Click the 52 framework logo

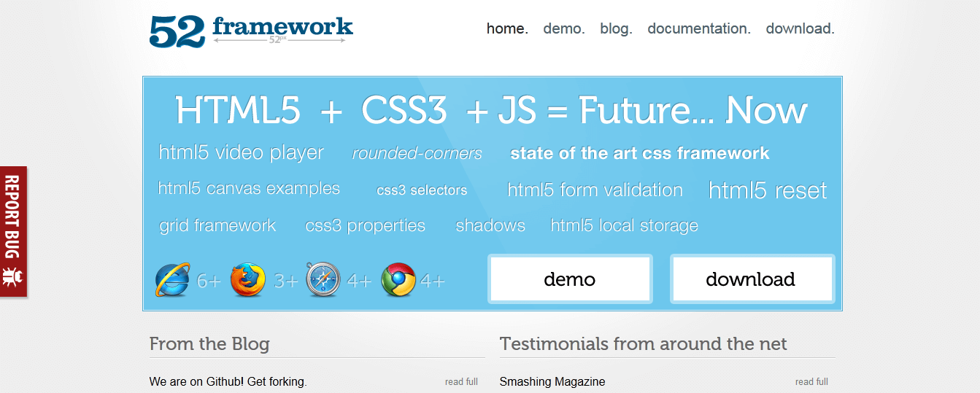coord(251,31)
